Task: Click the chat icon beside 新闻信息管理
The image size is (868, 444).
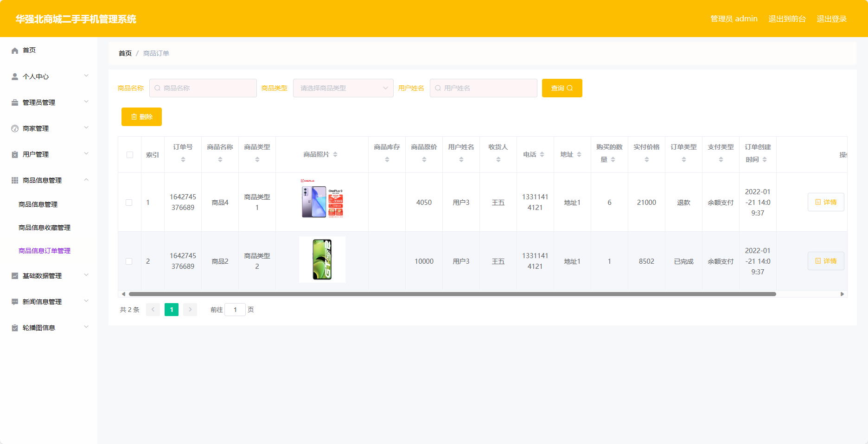Action: coord(15,302)
